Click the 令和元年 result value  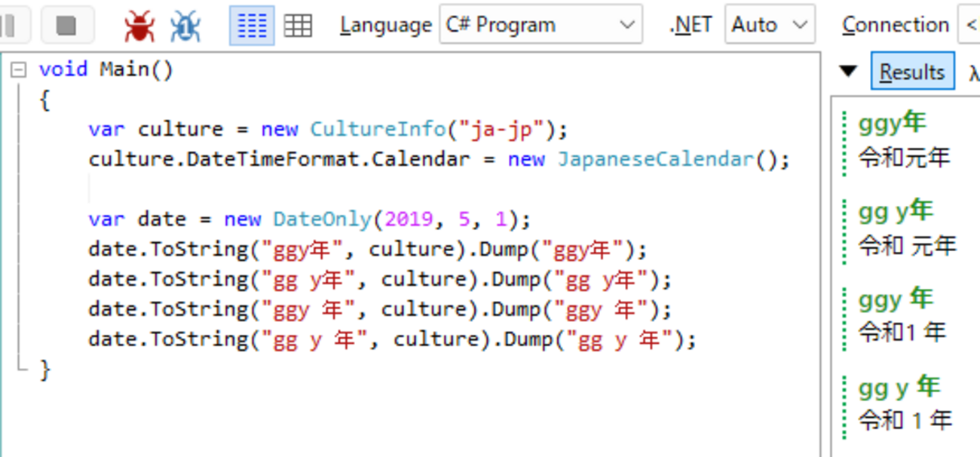pos(904,158)
